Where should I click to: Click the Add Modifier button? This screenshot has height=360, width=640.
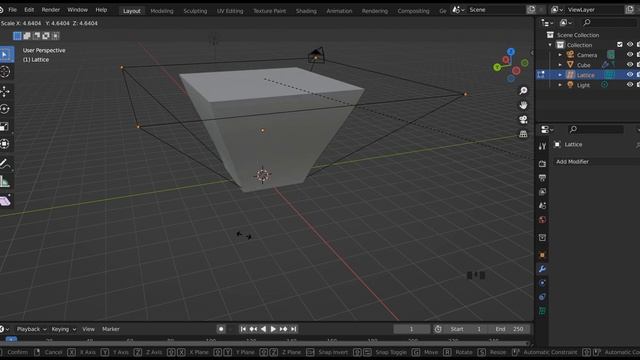[x=596, y=162]
